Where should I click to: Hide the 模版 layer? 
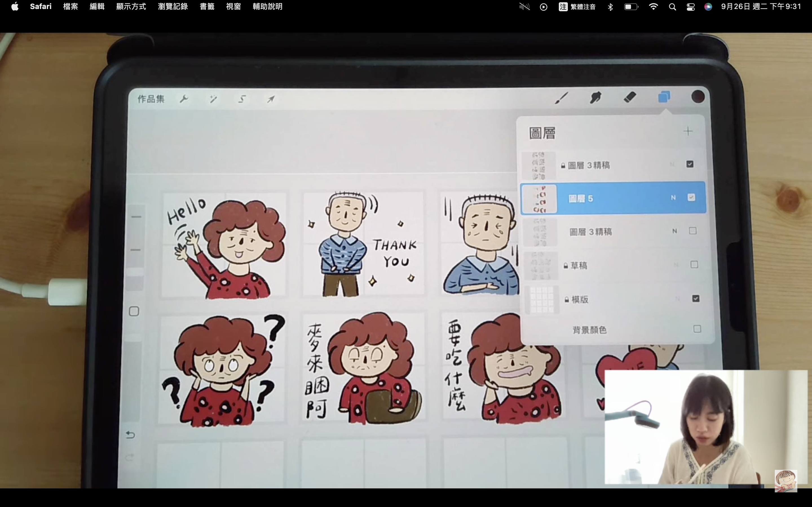696,299
